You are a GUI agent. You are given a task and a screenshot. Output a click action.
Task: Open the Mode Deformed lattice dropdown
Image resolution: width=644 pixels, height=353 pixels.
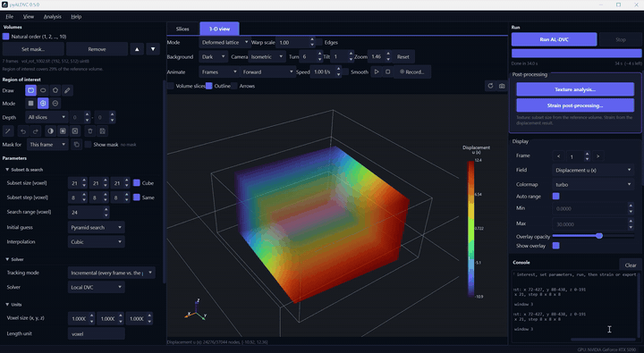(x=225, y=42)
